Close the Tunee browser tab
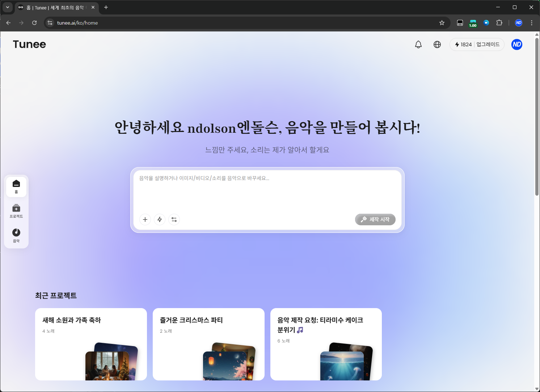The image size is (540, 392). coord(93,7)
